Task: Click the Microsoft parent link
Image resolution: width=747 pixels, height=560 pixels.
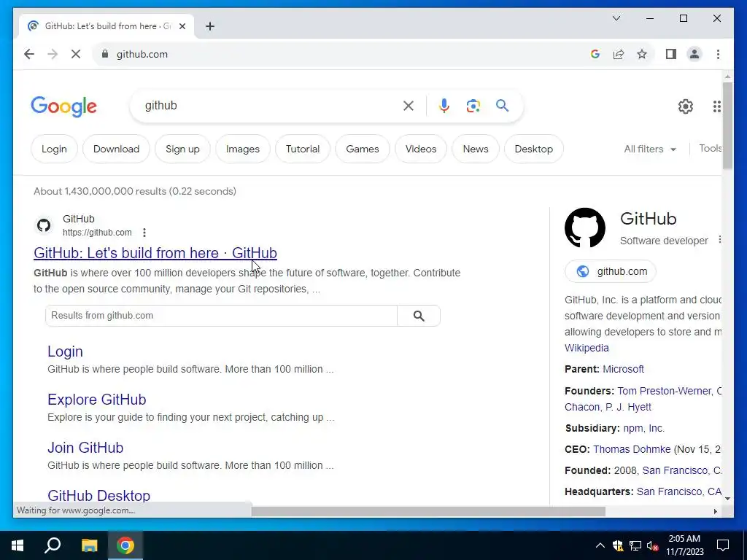Action: click(623, 369)
